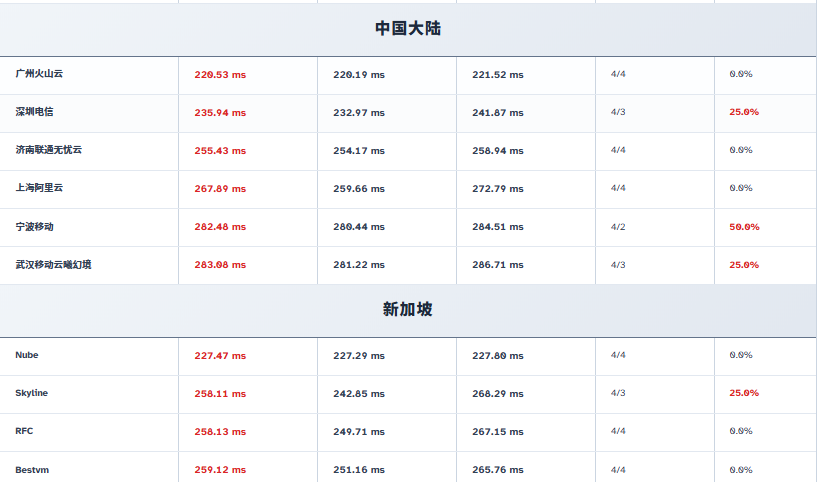Click the 267.15 ms value in RFC row
Image resolution: width=817 pixels, height=482 pixels.
[498, 432]
